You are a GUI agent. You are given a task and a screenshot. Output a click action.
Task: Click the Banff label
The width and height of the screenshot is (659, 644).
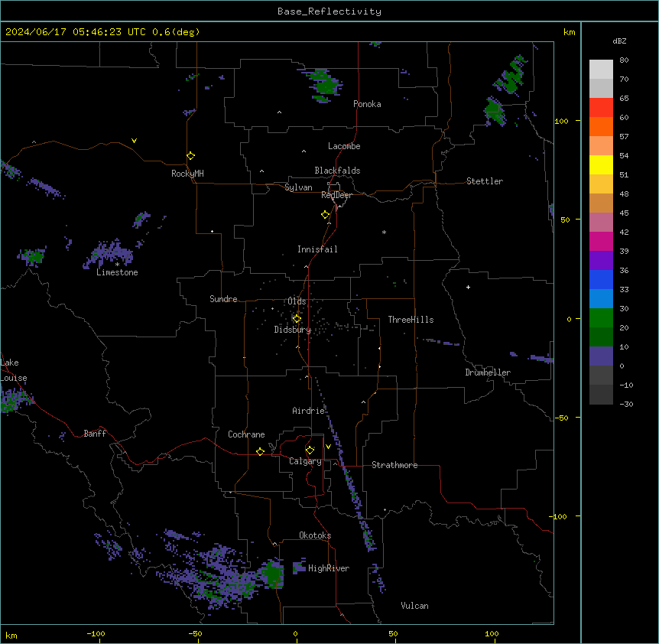tap(95, 434)
